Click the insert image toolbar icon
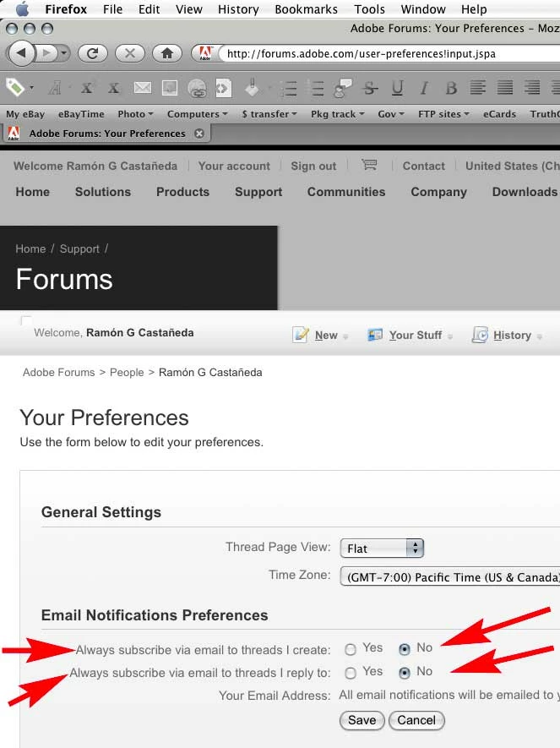 point(170,88)
